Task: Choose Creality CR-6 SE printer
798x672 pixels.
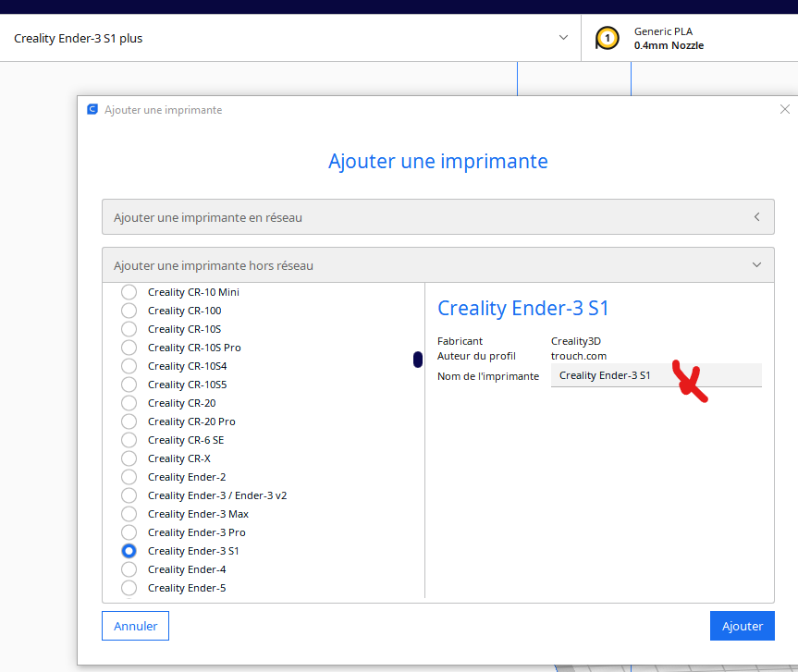Action: coord(129,440)
